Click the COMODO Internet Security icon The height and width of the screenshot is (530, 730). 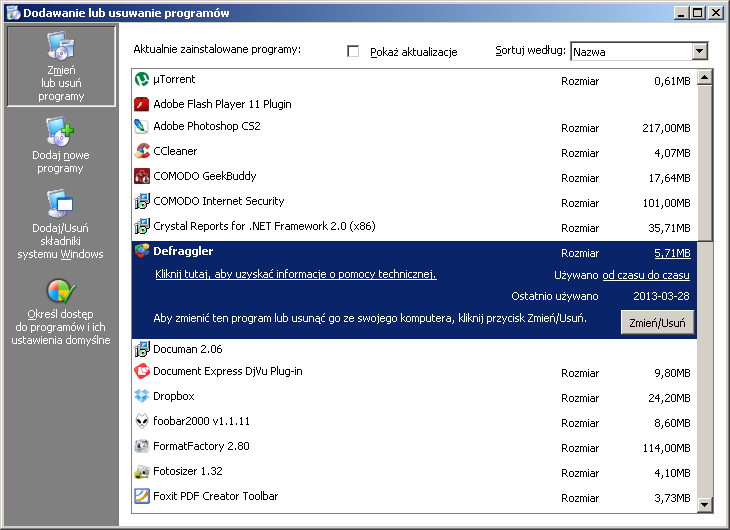(142, 201)
